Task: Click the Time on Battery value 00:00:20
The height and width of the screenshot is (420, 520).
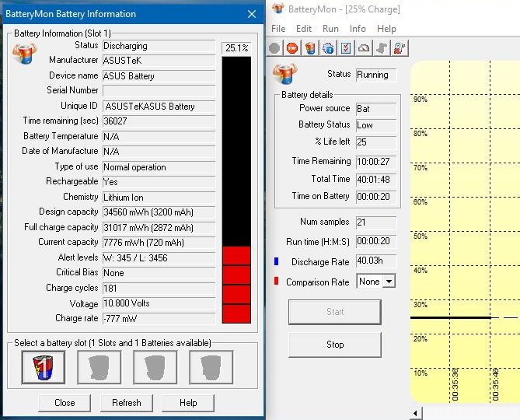Action: click(376, 197)
